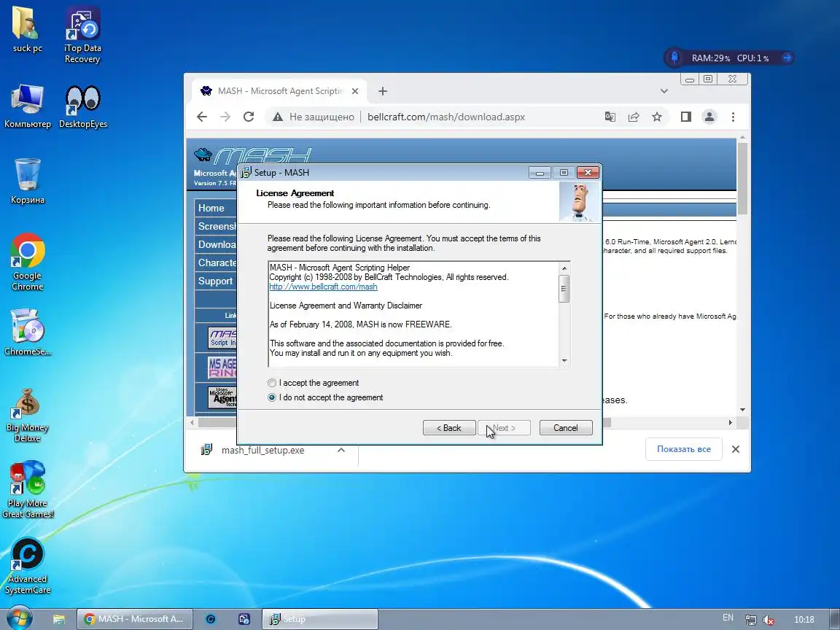
Task: Click 'Показать все' downloads button
Action: coord(683,449)
